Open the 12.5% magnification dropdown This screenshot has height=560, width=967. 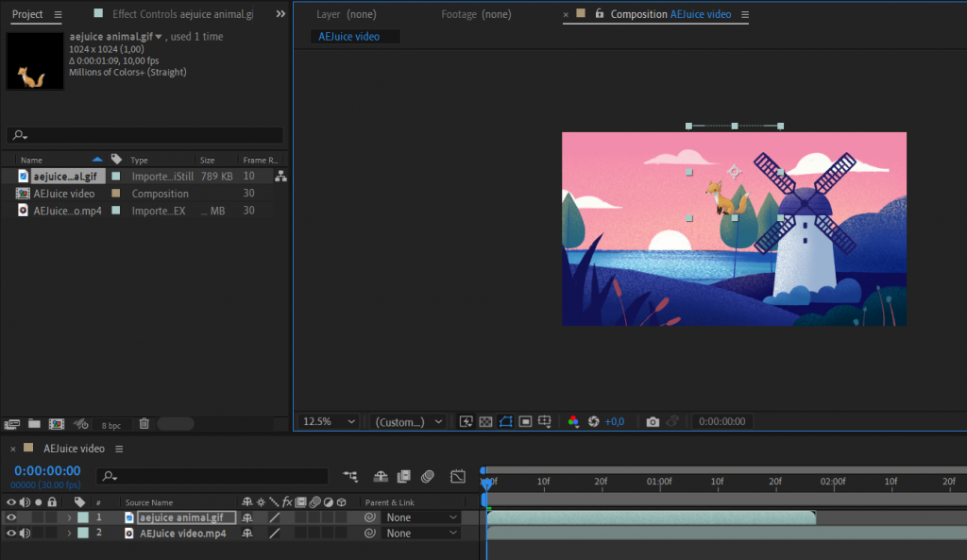tap(328, 421)
